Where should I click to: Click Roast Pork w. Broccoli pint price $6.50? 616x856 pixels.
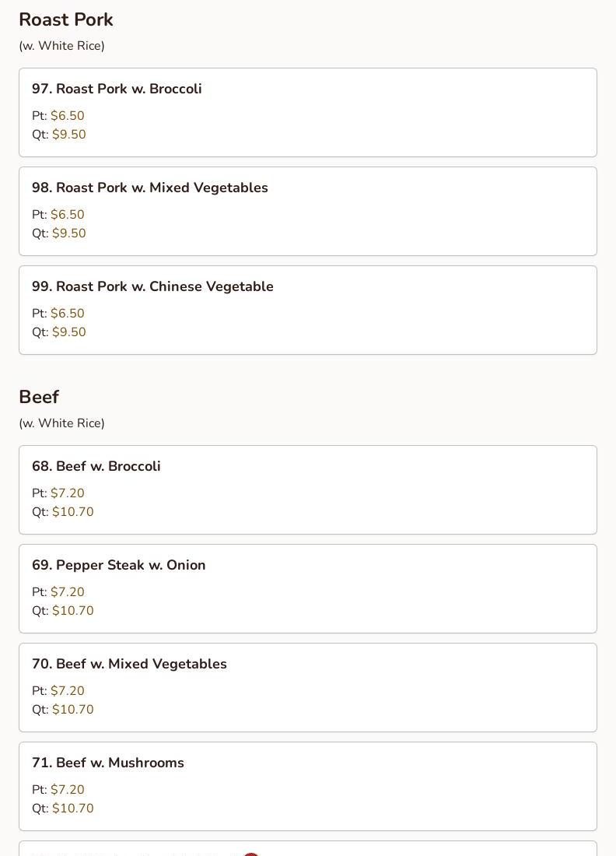pos(67,116)
